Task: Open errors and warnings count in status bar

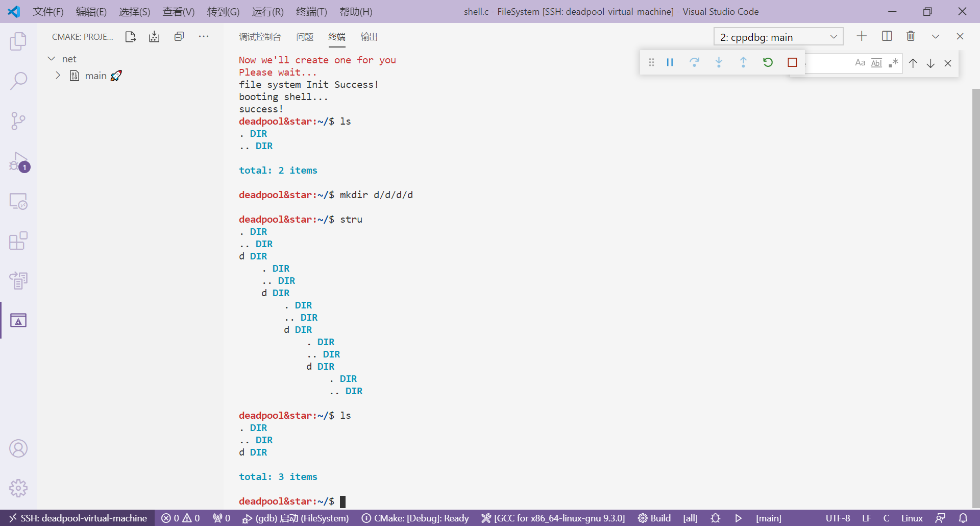Action: 181,518
